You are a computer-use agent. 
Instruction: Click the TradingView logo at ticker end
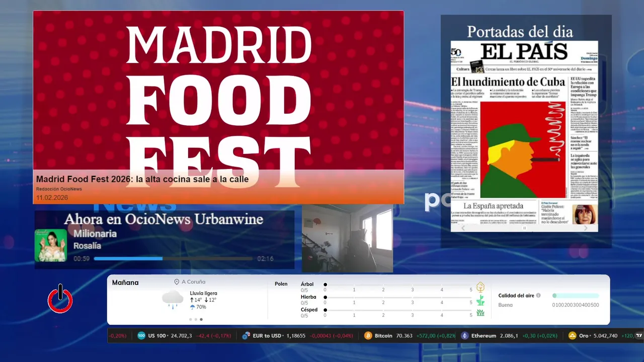coord(639,335)
